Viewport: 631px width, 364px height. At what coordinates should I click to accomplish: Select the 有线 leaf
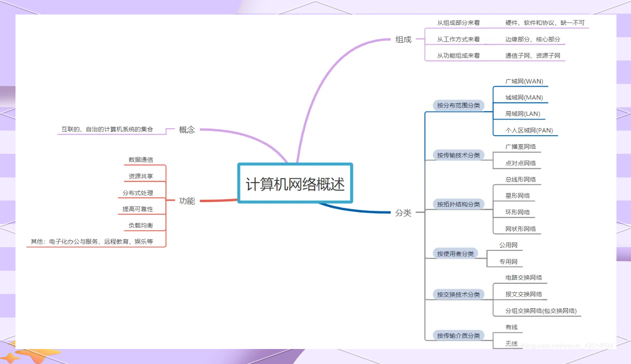511,327
